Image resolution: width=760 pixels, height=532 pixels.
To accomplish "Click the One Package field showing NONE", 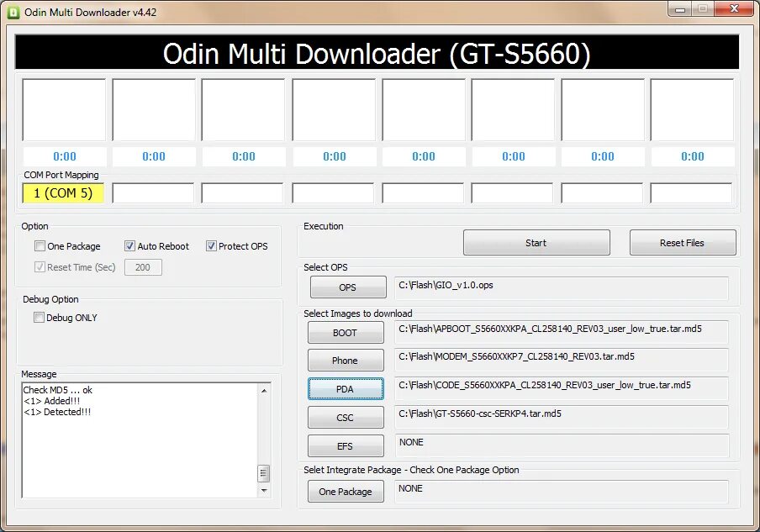I will (x=562, y=492).
